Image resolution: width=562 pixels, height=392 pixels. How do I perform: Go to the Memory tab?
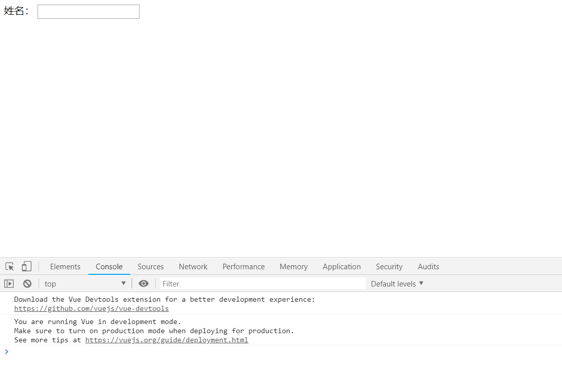tap(294, 267)
